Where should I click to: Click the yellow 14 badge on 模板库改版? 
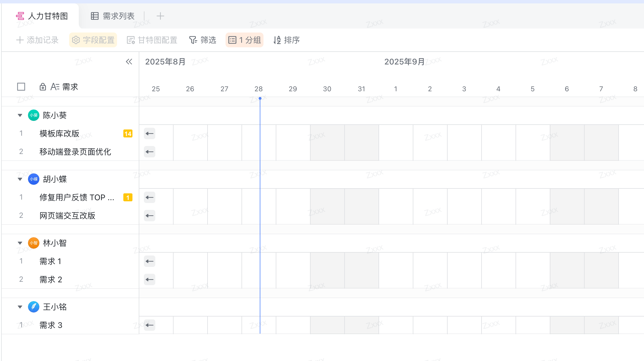[x=128, y=133]
